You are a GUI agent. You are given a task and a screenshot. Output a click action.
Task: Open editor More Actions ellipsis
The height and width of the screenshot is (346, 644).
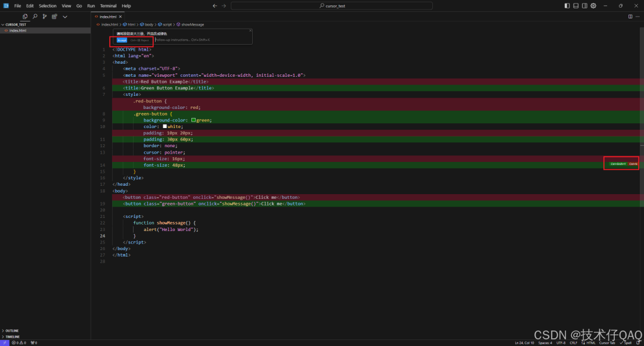point(637,17)
